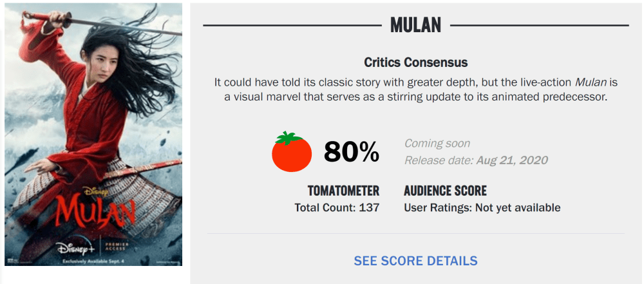Click the small Disney logo above the poster title

click(95, 190)
